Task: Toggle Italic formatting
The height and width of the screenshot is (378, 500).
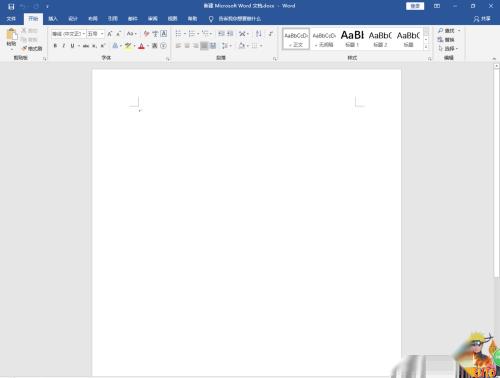Action: (64, 46)
